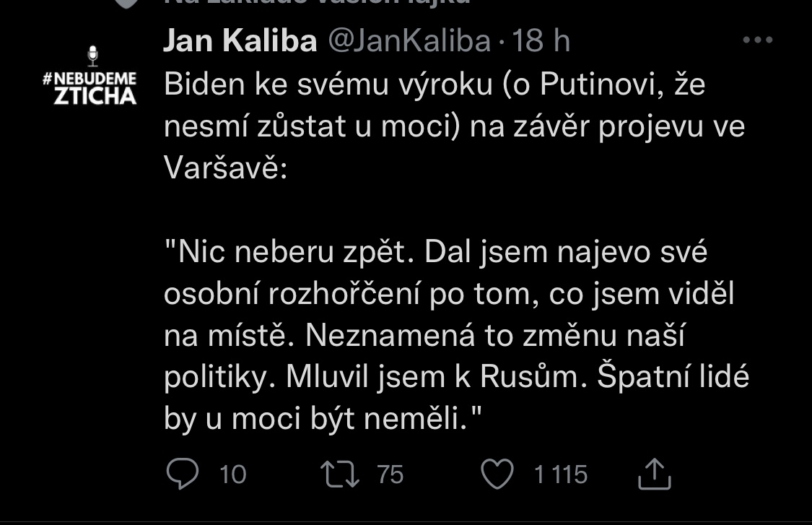Like the tweet with heart icon
Screen dimensions: 812x525
point(497,474)
